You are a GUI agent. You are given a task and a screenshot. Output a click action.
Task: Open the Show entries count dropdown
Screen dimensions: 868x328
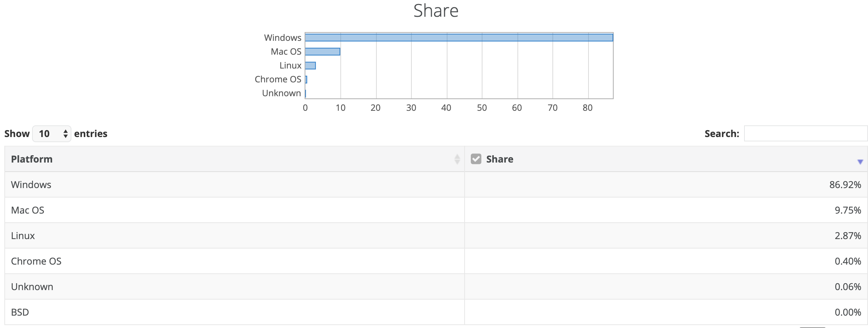point(52,134)
